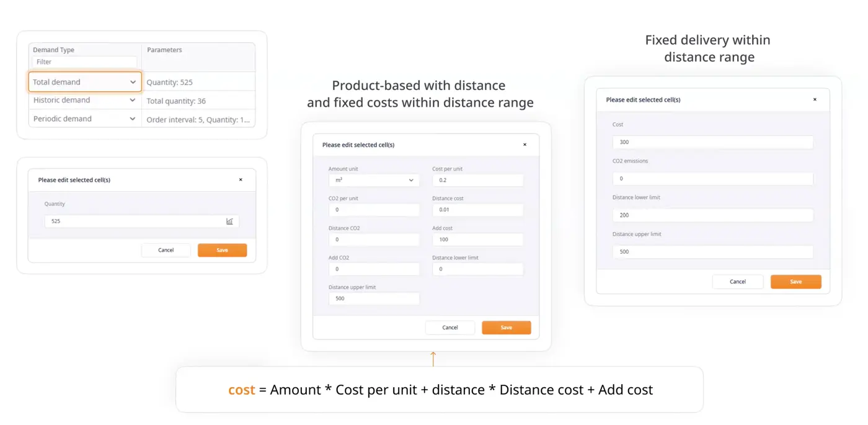Expand the Total demand dropdown
This screenshot has width=868, height=425.
[133, 82]
